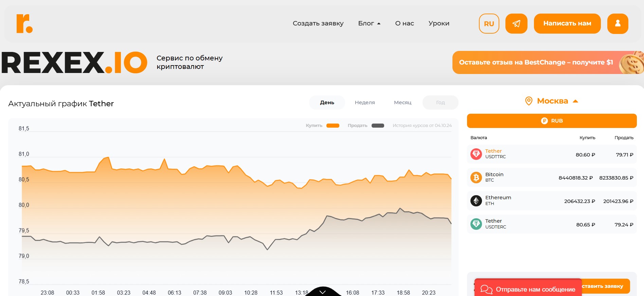The height and width of the screenshot is (296, 644).
Task: Click the Написать нам button
Action: 567,23
